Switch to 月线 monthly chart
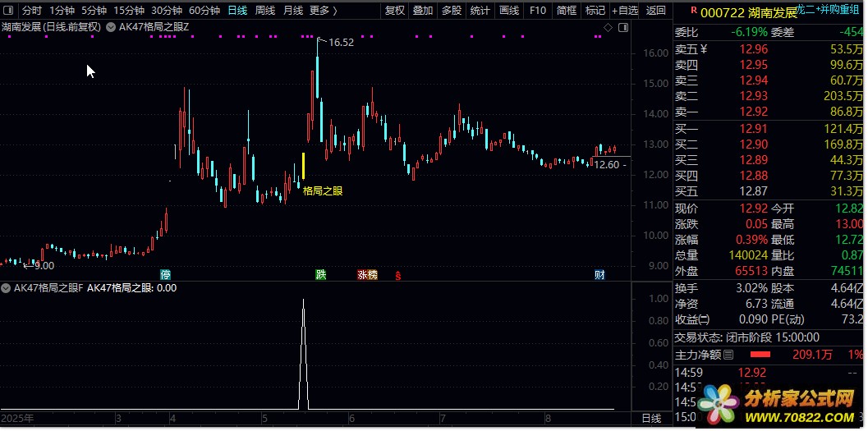Screen dimensions: 868x431 tap(293, 10)
